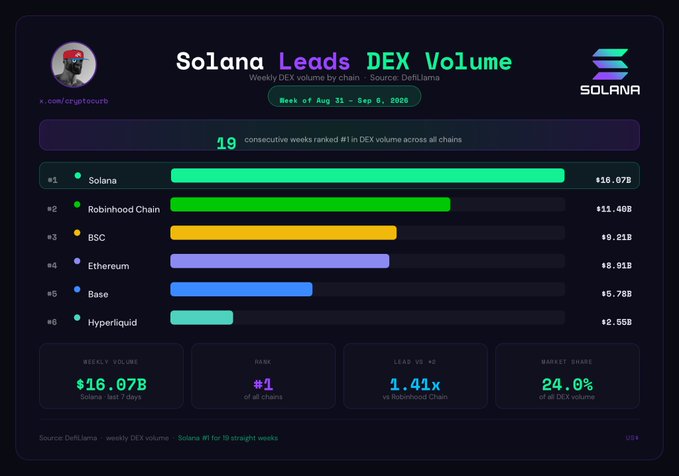
Task: Click the 'Source: DefiLlama' footer text
Action: click(68, 438)
